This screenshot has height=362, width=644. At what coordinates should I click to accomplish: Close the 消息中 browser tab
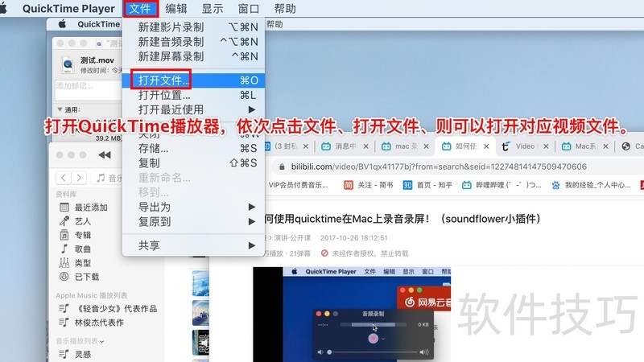click(x=366, y=146)
